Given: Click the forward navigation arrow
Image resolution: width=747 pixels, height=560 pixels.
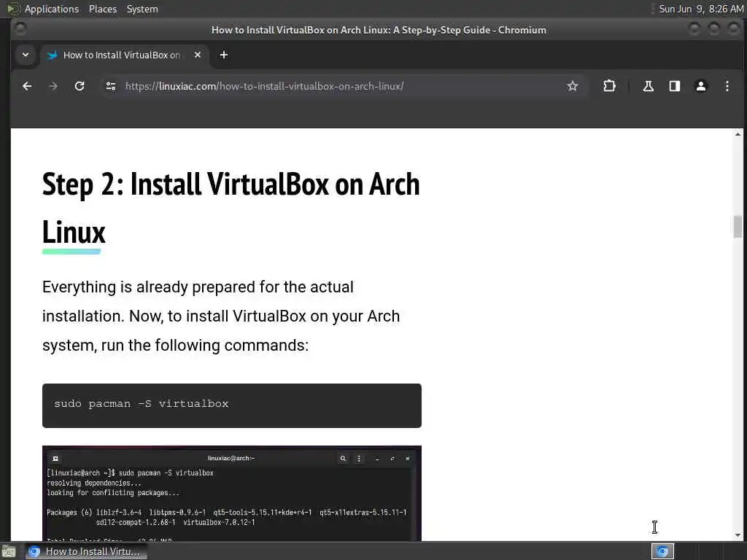Looking at the screenshot, I should click(53, 86).
